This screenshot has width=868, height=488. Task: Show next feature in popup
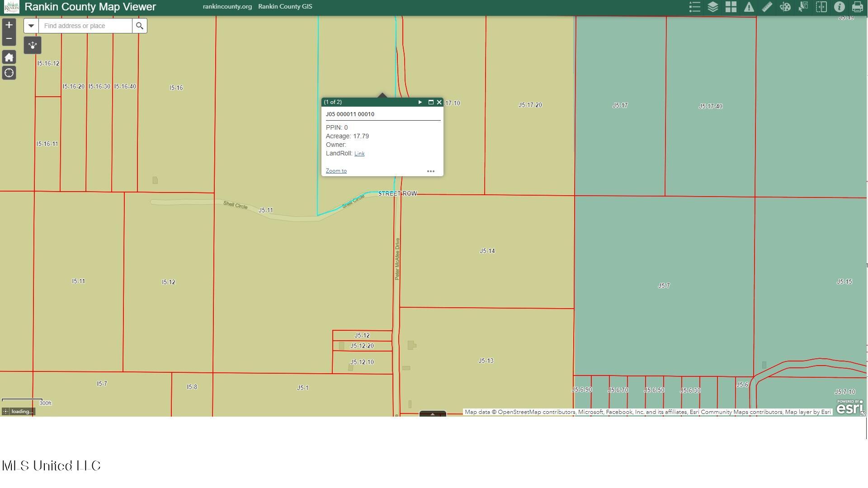tap(420, 102)
